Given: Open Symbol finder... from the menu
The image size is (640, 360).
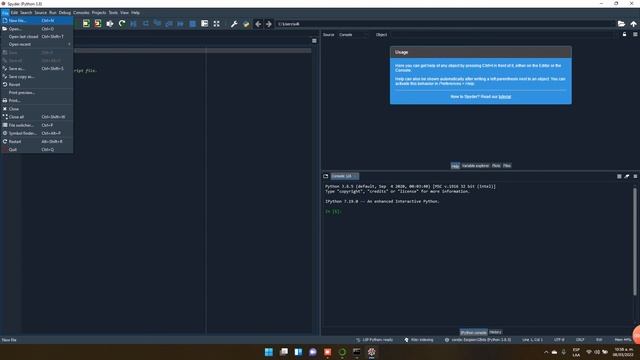Looking at the screenshot, I should (x=37, y=133).
